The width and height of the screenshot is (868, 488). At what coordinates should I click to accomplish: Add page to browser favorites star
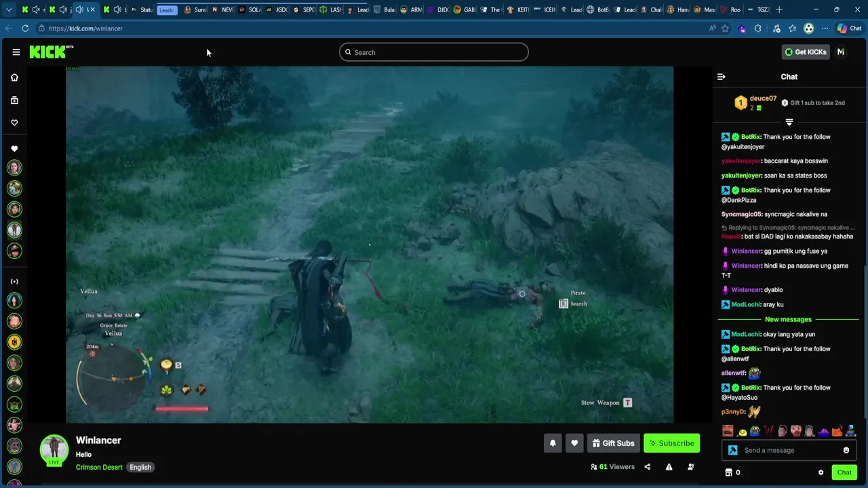click(725, 28)
